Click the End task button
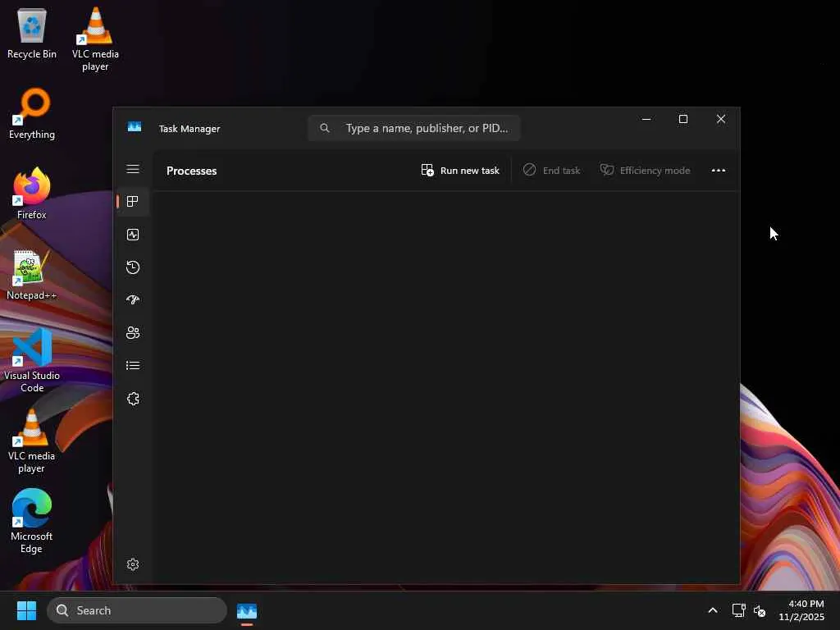 coord(551,171)
